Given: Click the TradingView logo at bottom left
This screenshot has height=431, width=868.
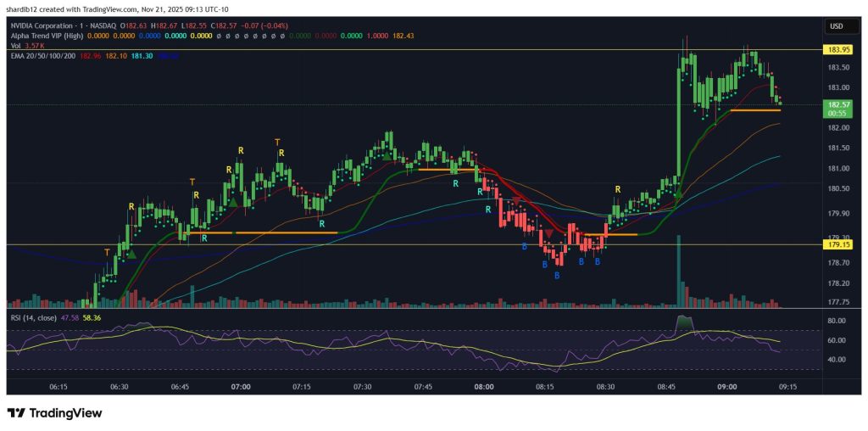Looking at the screenshot, I should point(54,413).
